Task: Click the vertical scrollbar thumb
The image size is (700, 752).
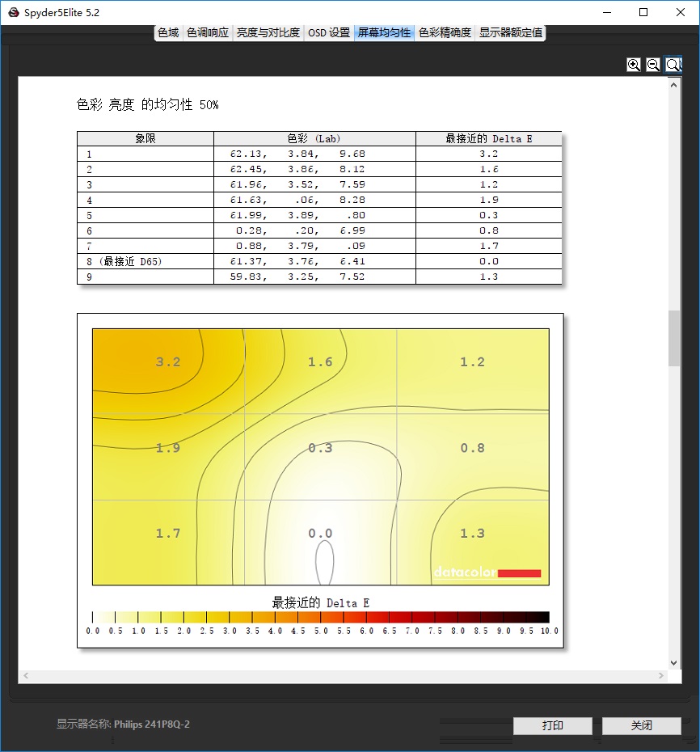Action: 674,338
